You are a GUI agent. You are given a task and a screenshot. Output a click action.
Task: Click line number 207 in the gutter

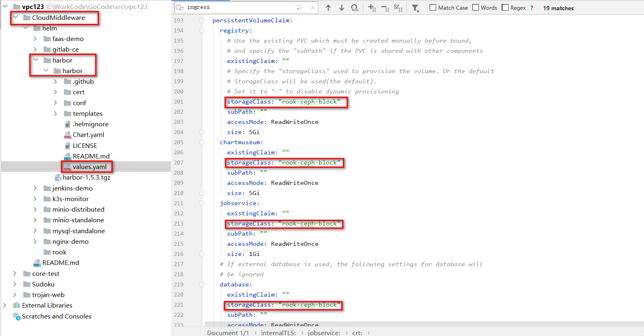(x=179, y=163)
